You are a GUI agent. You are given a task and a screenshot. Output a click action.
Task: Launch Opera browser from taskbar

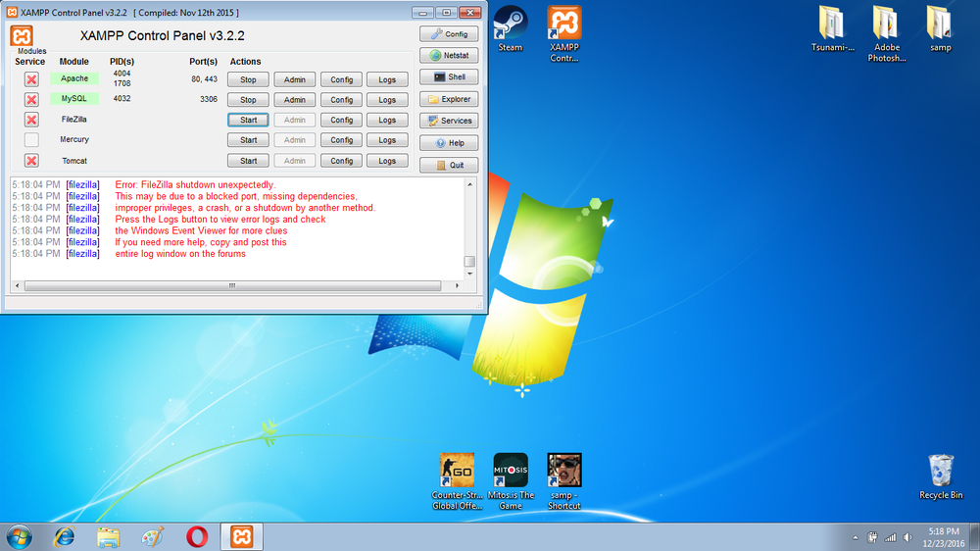point(197,536)
